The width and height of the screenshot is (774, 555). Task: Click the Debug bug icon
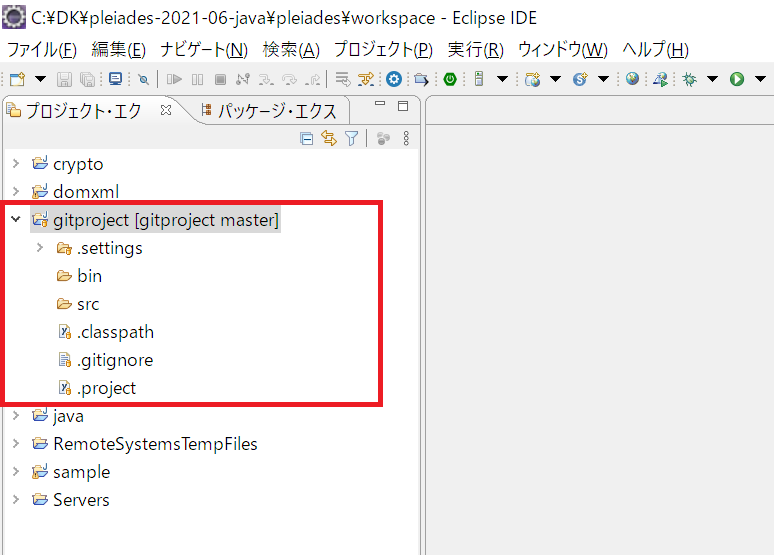pos(690,79)
